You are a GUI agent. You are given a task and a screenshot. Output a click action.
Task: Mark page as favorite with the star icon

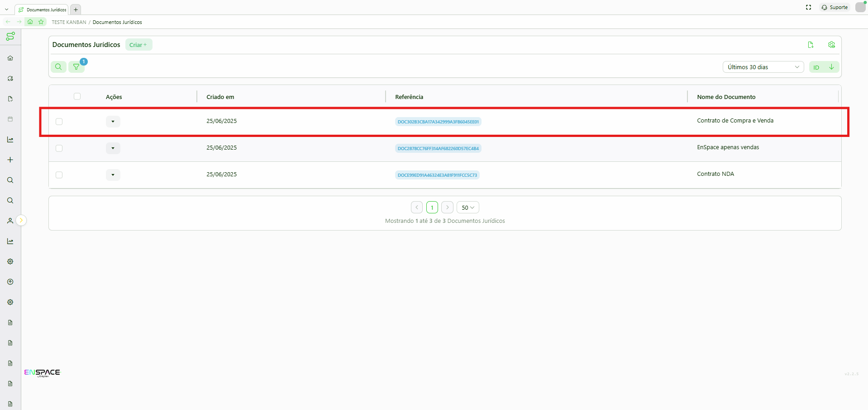41,22
